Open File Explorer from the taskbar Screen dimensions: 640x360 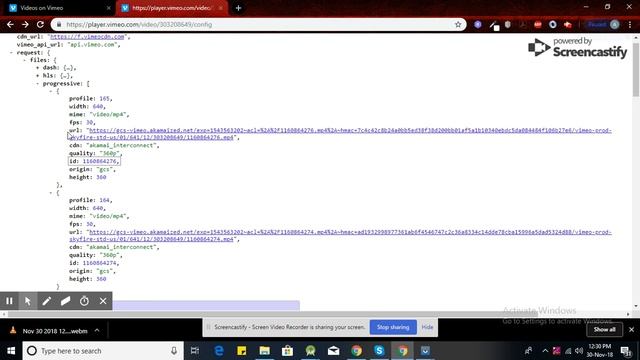click(x=264, y=351)
